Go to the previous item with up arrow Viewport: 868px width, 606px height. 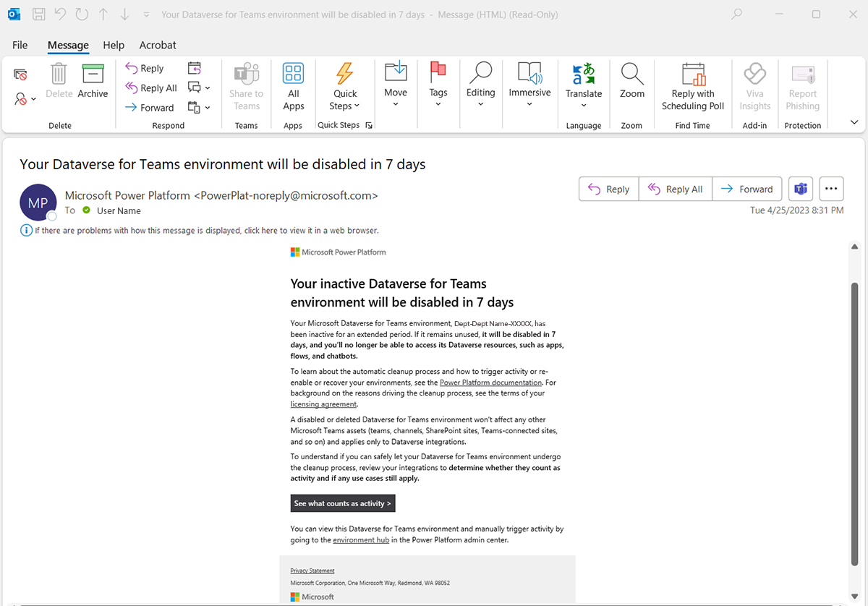[103, 14]
